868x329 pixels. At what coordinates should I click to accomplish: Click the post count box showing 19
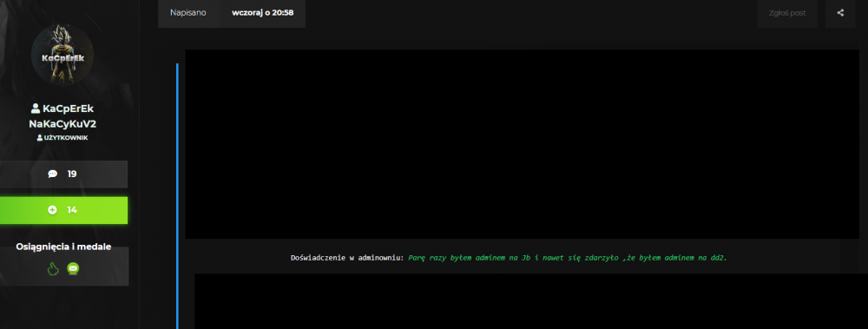point(63,174)
